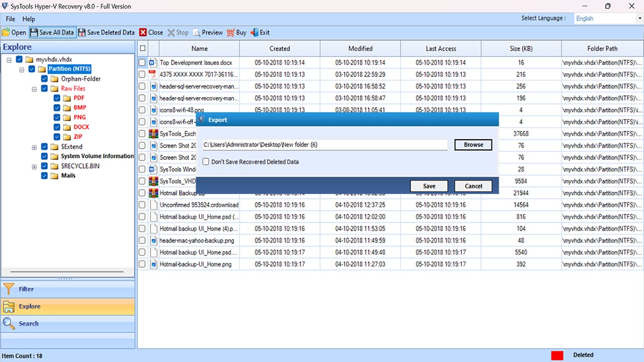This screenshot has width=644, height=362.
Task: Select the DOCX folder in tree
Action: (81, 127)
